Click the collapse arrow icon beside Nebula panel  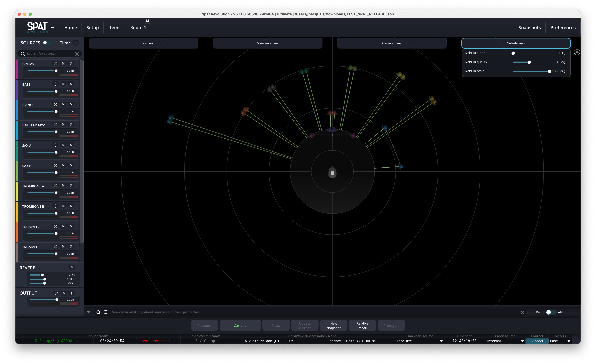(577, 52)
